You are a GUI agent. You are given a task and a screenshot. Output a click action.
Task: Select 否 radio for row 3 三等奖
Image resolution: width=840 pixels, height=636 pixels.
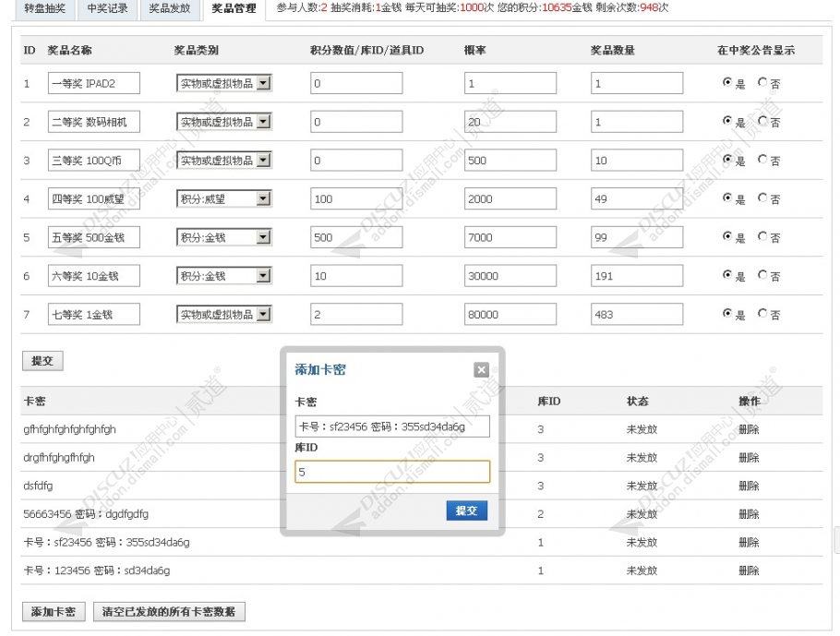pyautogui.click(x=762, y=160)
